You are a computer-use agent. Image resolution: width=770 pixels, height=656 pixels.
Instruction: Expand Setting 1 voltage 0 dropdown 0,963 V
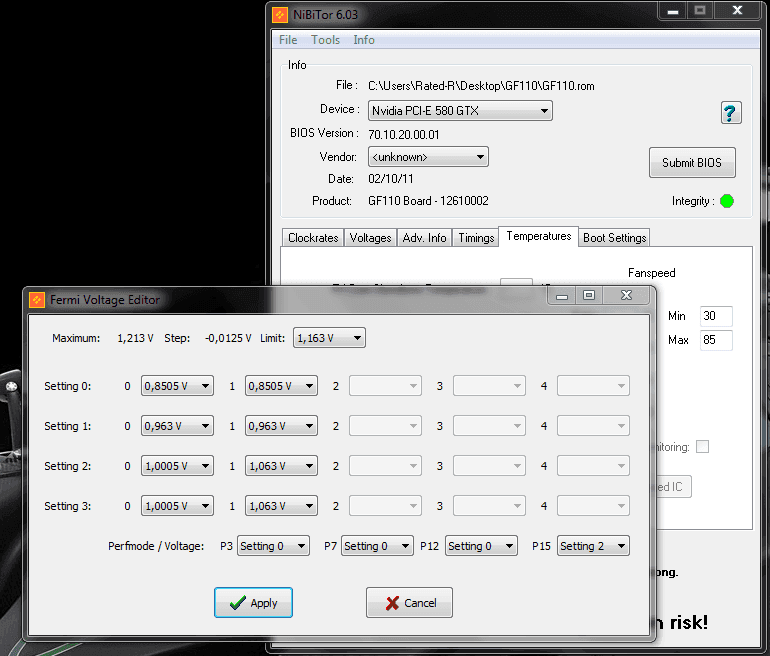(177, 426)
